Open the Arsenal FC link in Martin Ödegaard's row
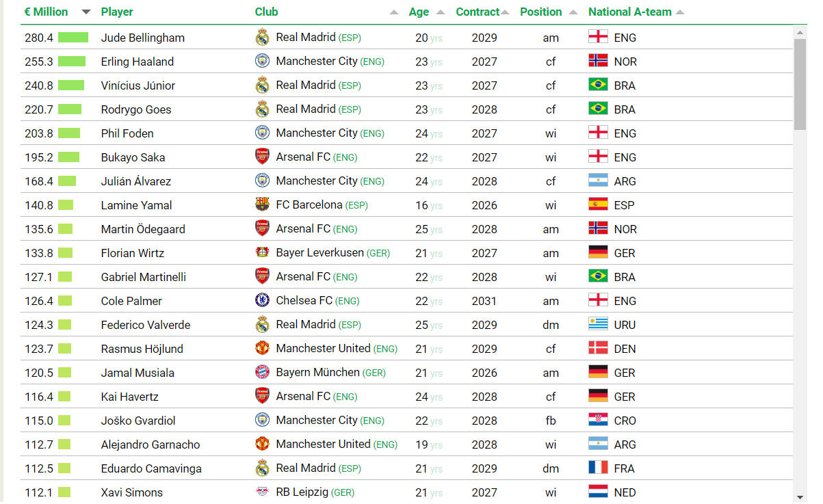 [303, 228]
